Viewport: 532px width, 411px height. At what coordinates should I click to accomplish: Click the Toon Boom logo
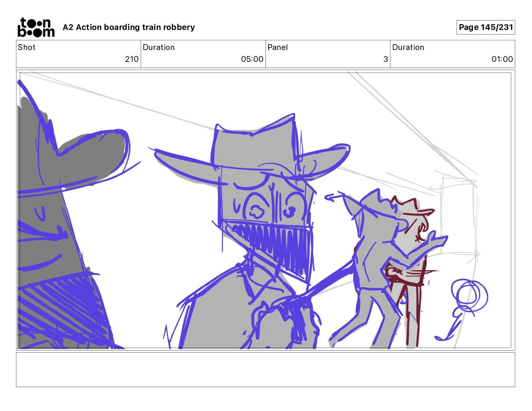[x=36, y=27]
